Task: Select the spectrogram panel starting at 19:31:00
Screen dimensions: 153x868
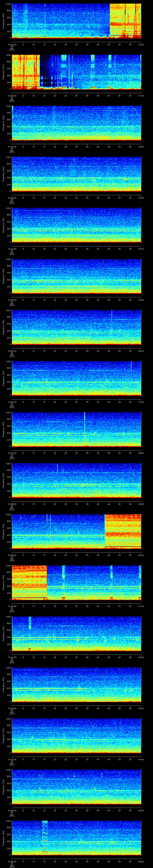Action: coord(76,123)
